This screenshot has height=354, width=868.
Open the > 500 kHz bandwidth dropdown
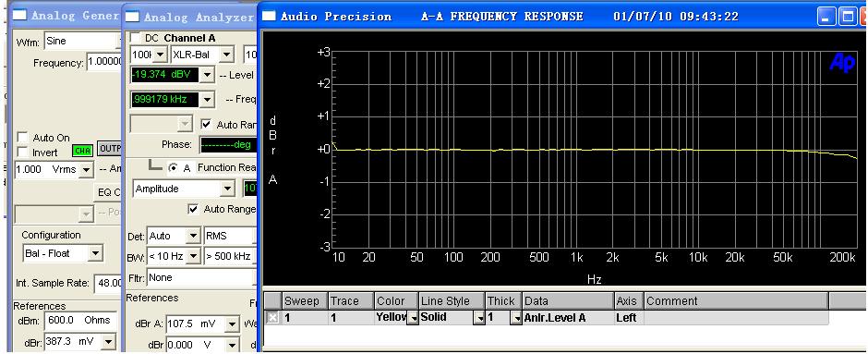point(255,257)
